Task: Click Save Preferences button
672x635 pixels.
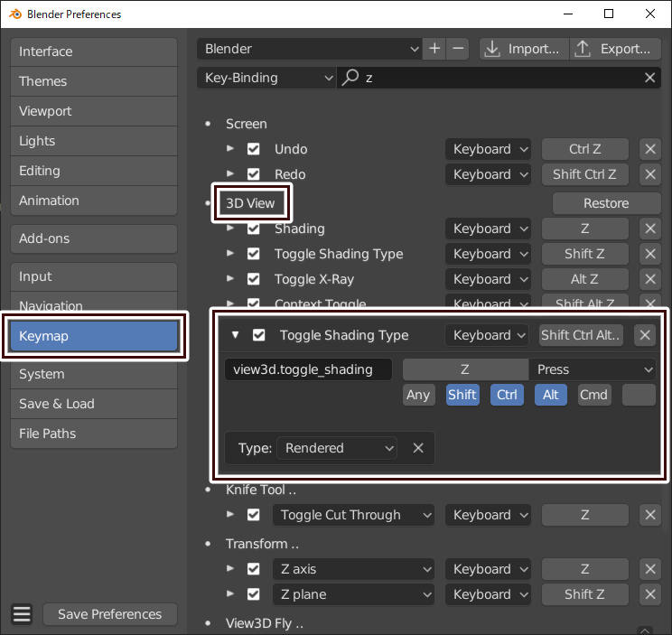Action: tap(110, 614)
